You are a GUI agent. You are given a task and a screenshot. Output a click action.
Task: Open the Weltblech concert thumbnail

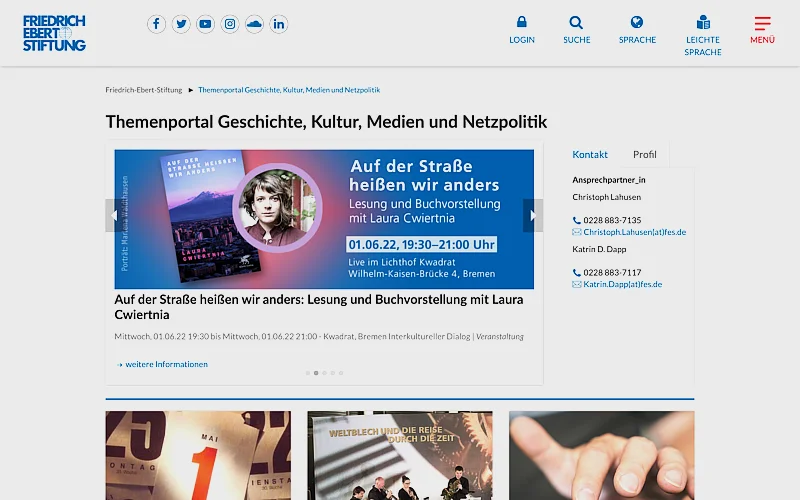pyautogui.click(x=400, y=455)
